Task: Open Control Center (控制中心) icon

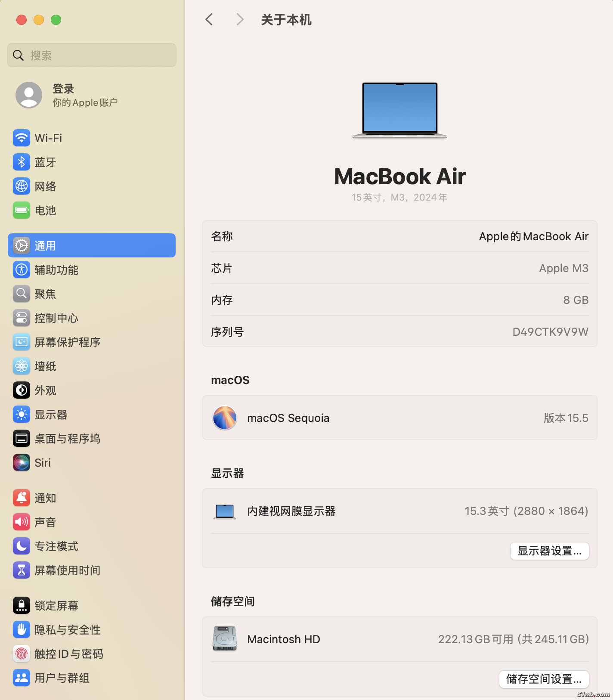Action: click(22, 318)
